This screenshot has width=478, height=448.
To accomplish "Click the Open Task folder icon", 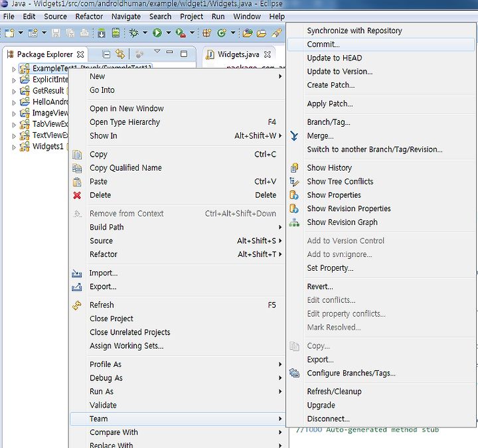I will 262,33.
